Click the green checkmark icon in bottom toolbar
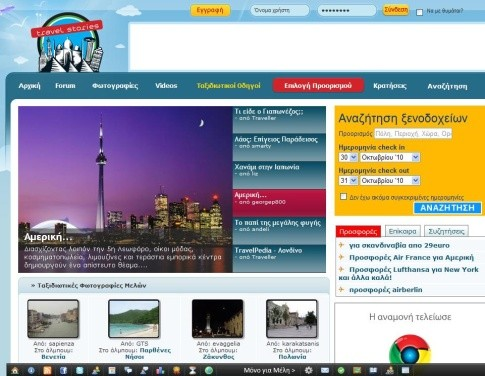The image size is (485, 376). tap(341, 370)
